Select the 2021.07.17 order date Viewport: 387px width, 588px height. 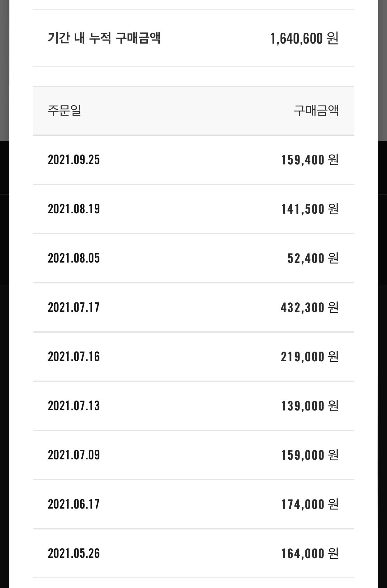tap(74, 307)
